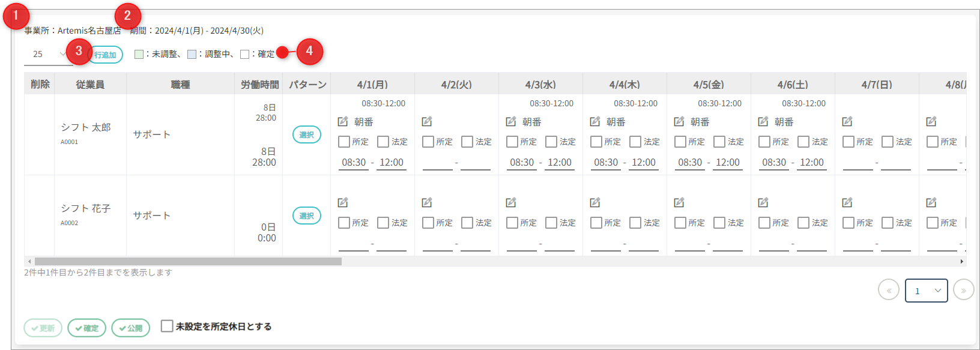Edit シフト 太郎 shift on 4/7
This screenshot has width=980, height=350.
click(x=847, y=122)
